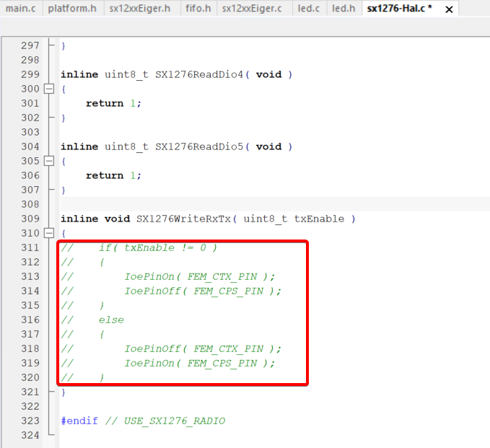Click the #endif directive on line 323

click(79, 421)
